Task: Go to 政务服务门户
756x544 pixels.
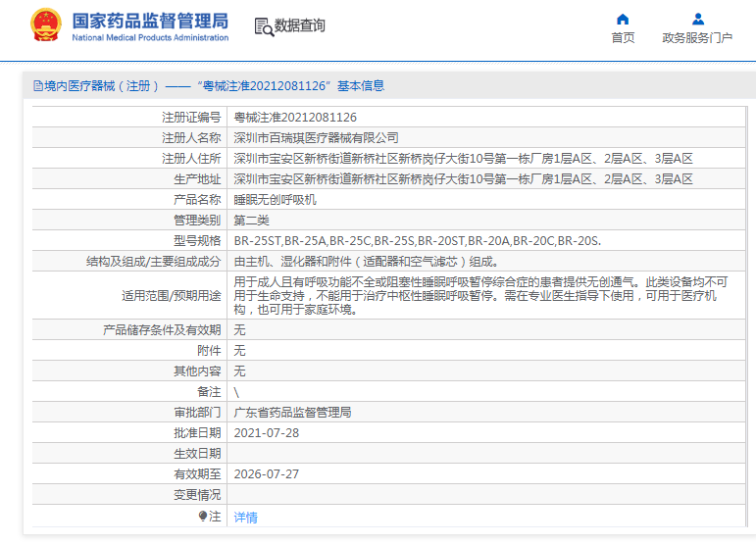Action: 697,38
